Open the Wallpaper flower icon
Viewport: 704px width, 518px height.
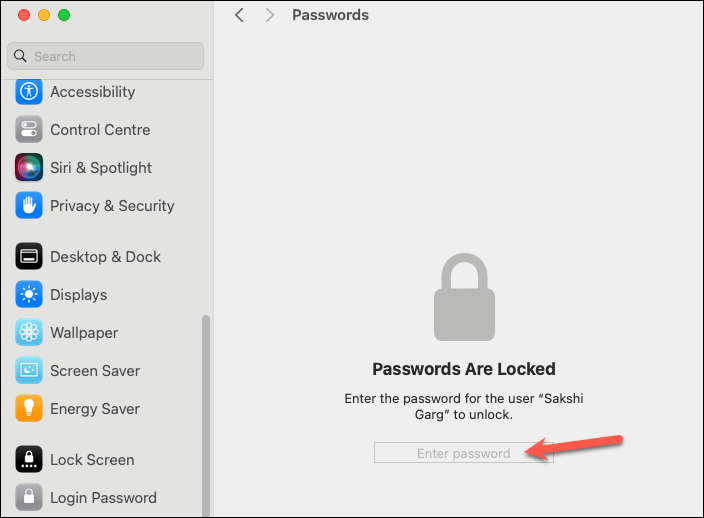tap(29, 332)
